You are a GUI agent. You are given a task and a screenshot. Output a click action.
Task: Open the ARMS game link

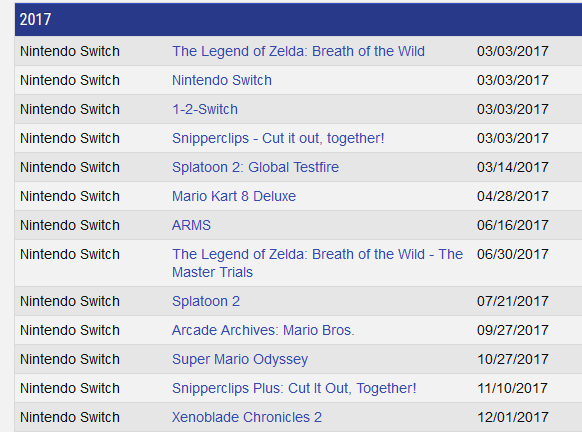(191, 225)
